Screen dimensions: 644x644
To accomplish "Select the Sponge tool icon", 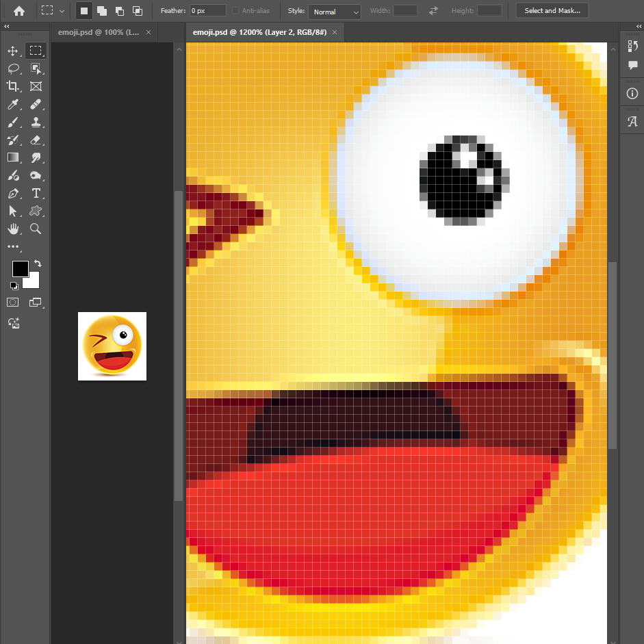I will (x=36, y=175).
